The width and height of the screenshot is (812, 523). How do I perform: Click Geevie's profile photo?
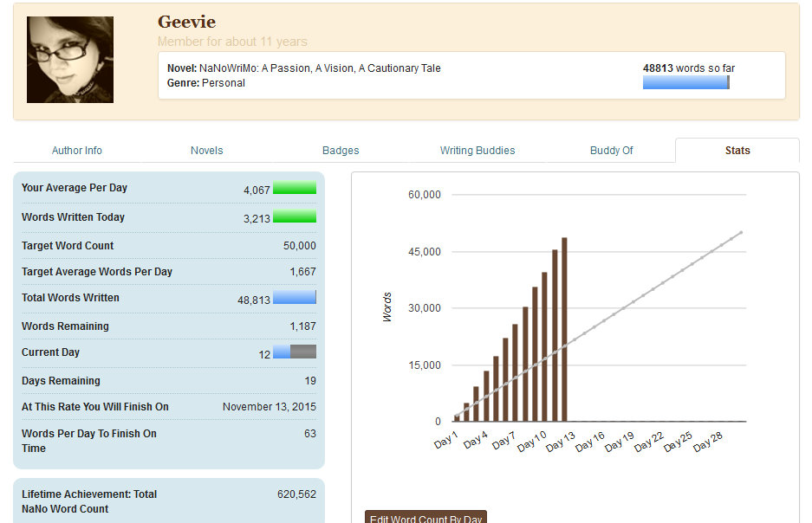pyautogui.click(x=70, y=60)
